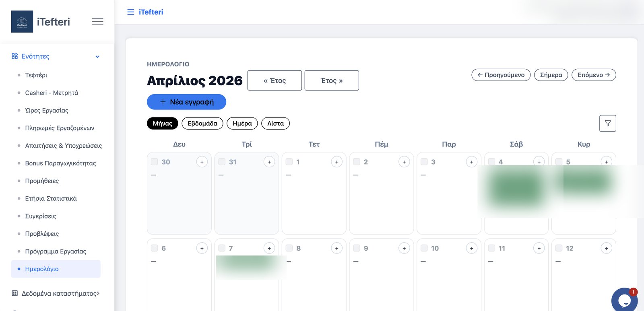Add entry with plus on day 10
Viewport: 644px width, 311px height.
[x=472, y=248]
